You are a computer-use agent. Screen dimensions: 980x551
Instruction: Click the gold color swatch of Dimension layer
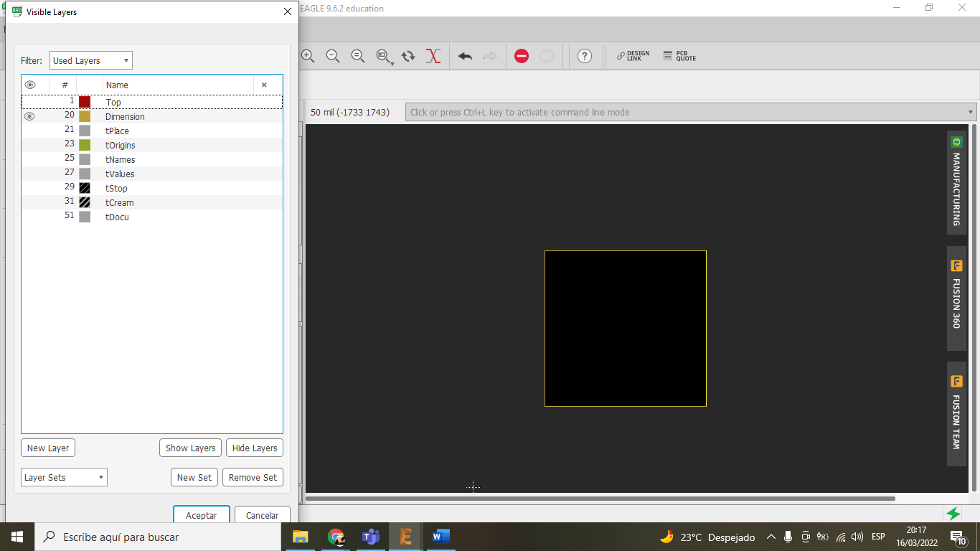pos(85,116)
